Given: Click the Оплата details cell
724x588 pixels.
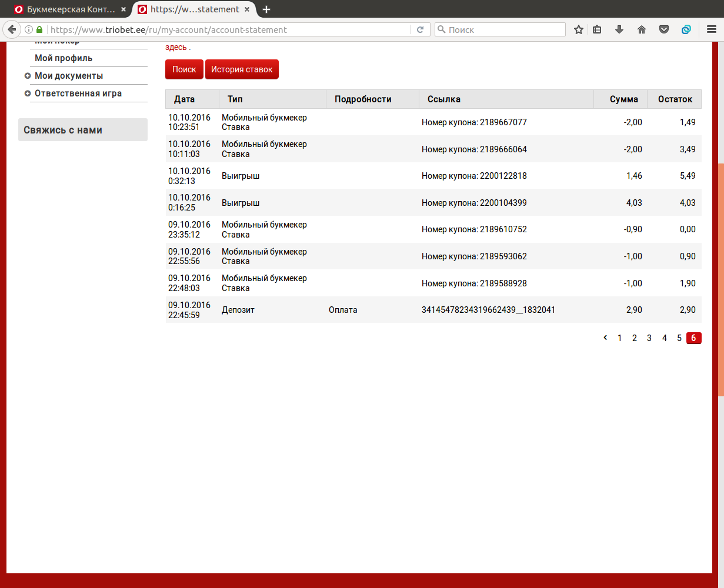Looking at the screenshot, I should point(343,310).
